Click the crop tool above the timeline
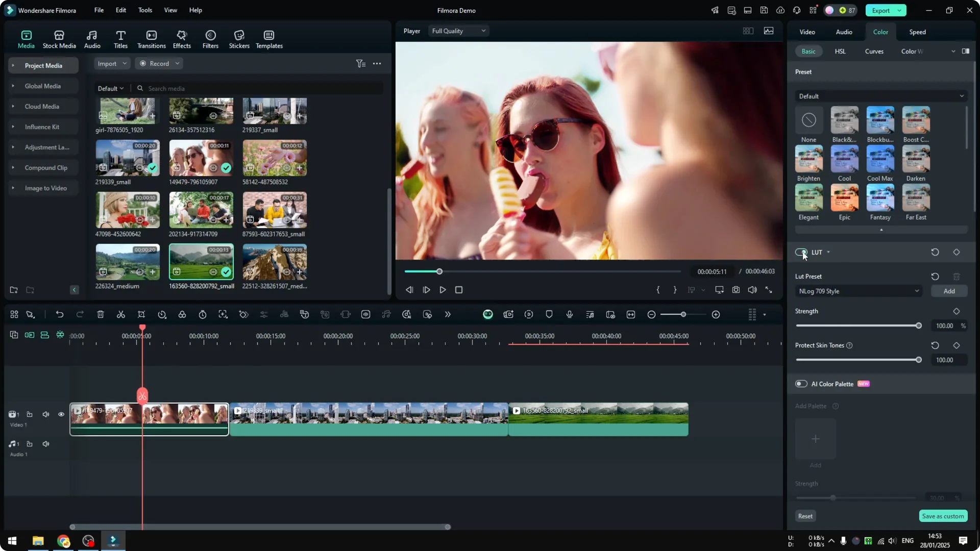This screenshot has width=980, height=551. point(141,314)
